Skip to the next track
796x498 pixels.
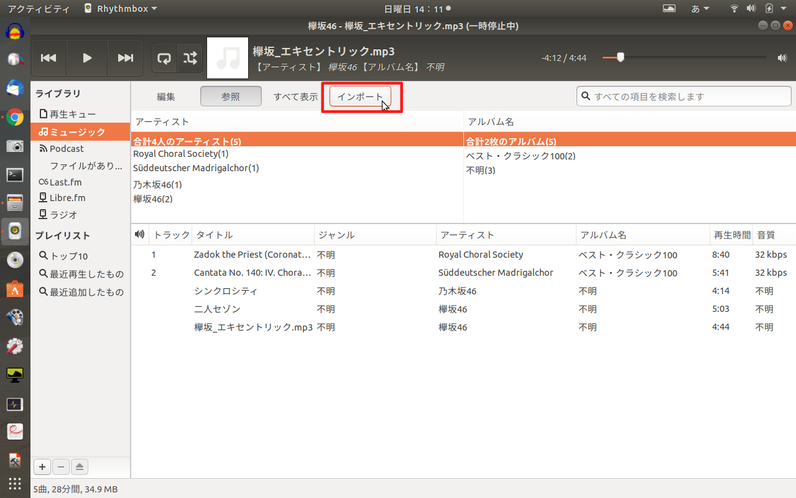(x=125, y=58)
